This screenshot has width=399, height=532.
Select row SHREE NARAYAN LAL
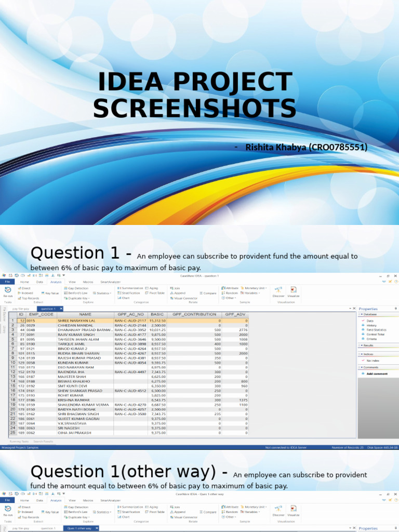click(x=128, y=321)
